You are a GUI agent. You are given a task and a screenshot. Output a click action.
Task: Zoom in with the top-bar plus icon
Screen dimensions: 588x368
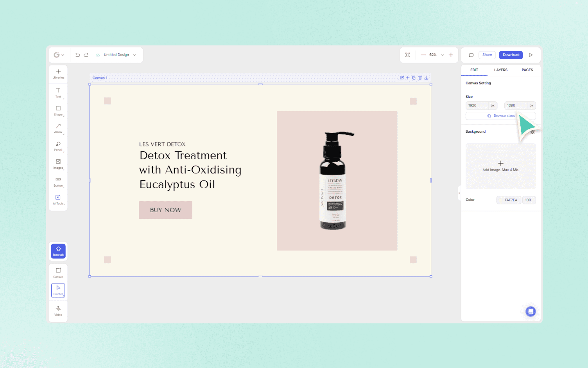(451, 55)
